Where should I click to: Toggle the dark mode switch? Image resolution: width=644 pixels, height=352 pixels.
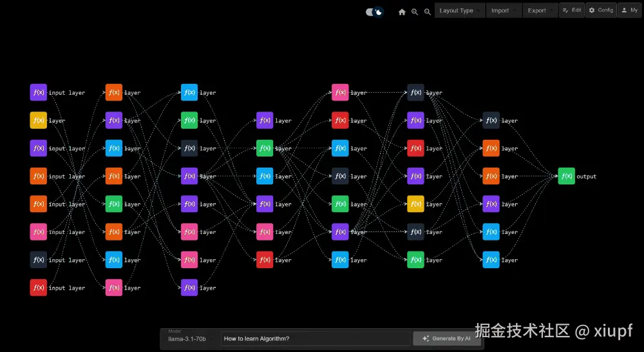click(x=374, y=12)
